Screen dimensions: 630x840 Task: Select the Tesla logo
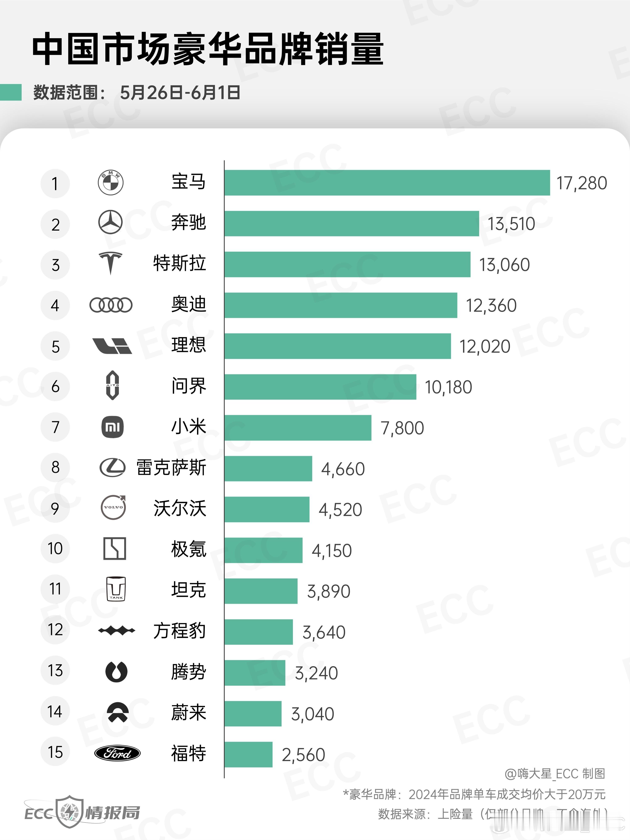pos(110,263)
